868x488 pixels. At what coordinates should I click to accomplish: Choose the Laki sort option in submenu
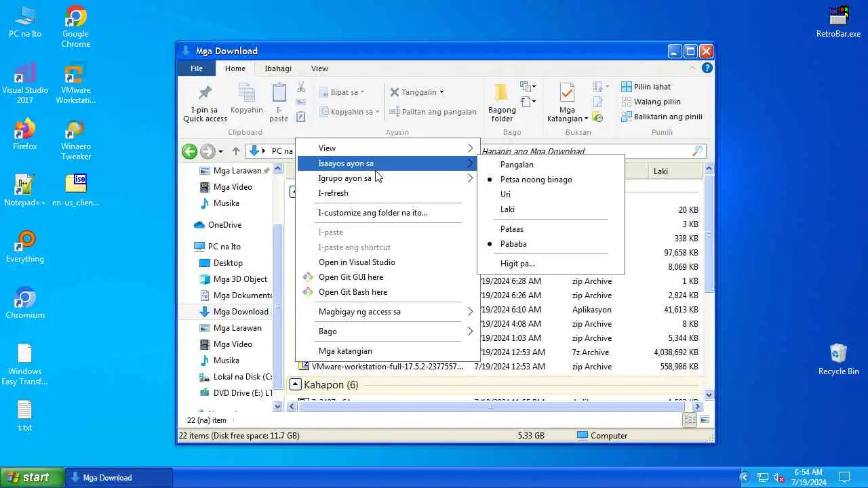(x=550, y=209)
